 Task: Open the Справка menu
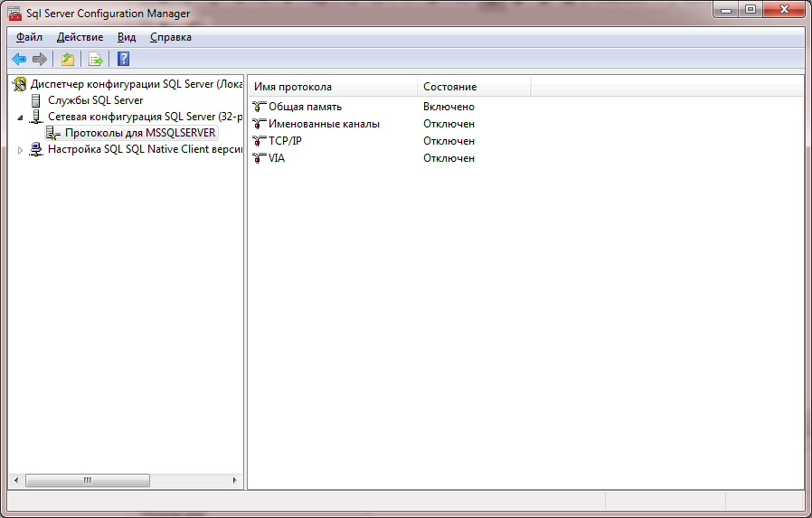coord(170,37)
